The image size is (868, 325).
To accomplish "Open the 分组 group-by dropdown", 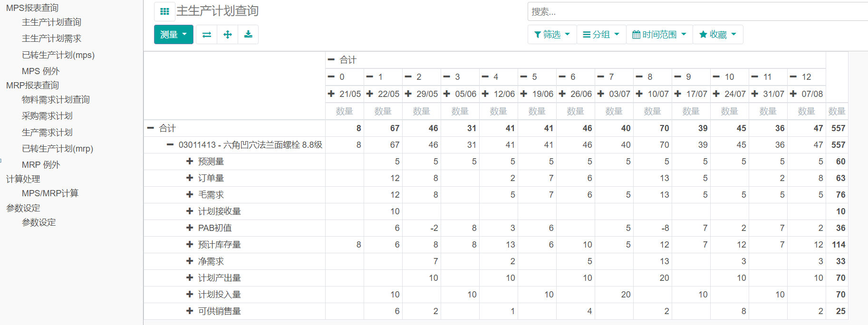I will (601, 35).
